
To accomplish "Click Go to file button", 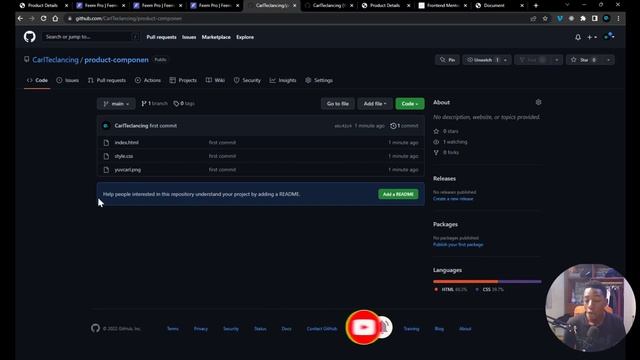I will tap(338, 104).
